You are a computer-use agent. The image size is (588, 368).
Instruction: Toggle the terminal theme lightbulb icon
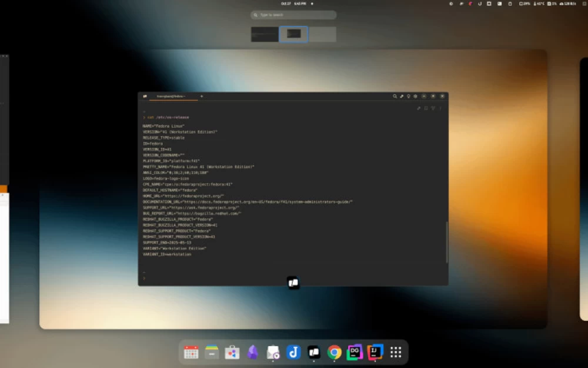click(x=408, y=96)
